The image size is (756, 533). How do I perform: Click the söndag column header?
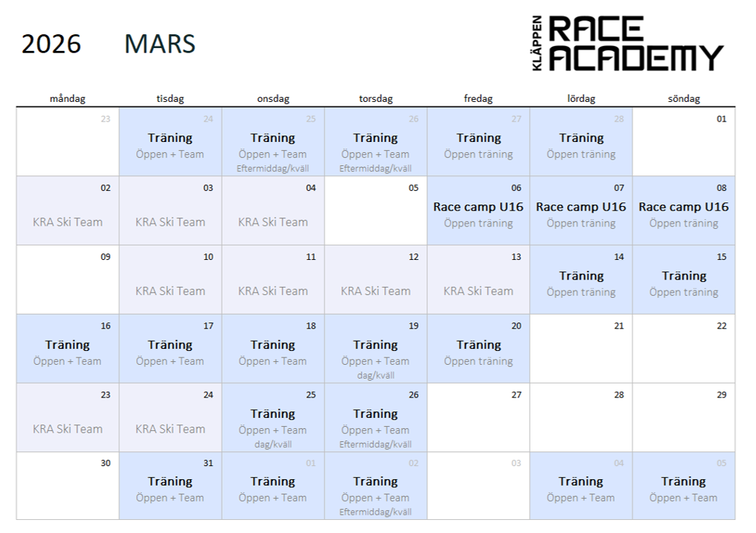(684, 99)
